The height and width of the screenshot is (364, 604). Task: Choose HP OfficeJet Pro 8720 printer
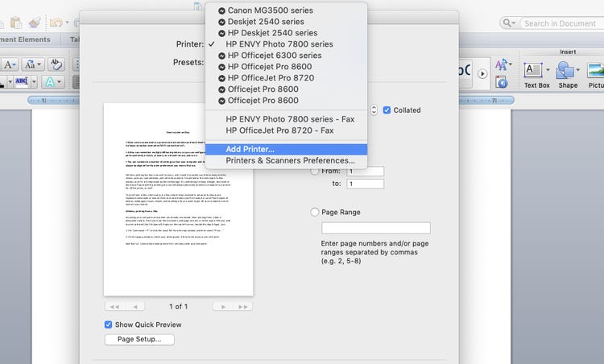286,77
